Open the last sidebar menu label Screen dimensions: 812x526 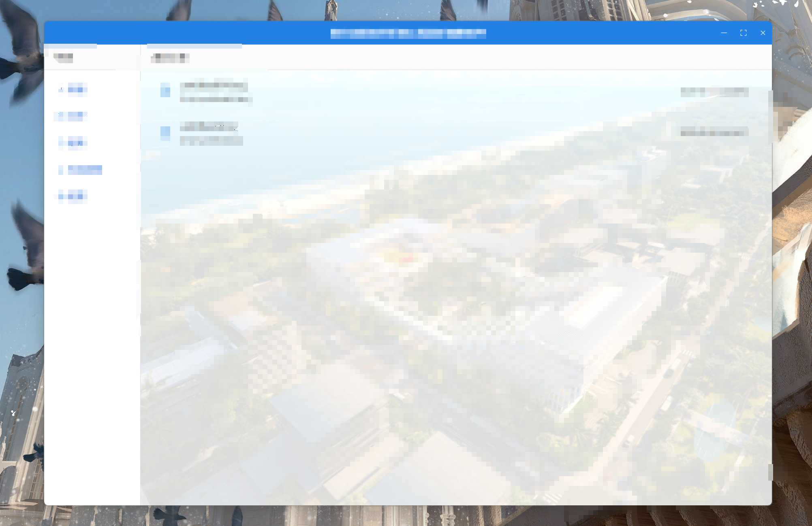[77, 196]
